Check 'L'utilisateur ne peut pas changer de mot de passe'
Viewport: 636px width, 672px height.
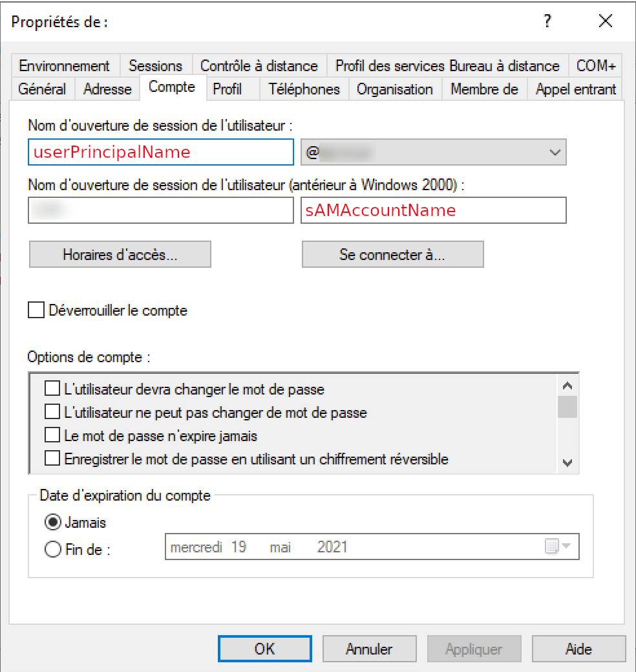[52, 412]
